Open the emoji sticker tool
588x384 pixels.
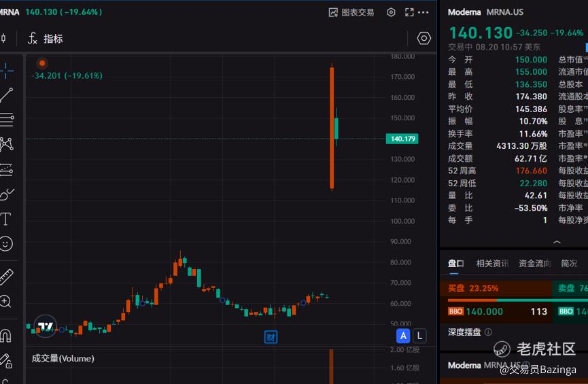pos(6,244)
